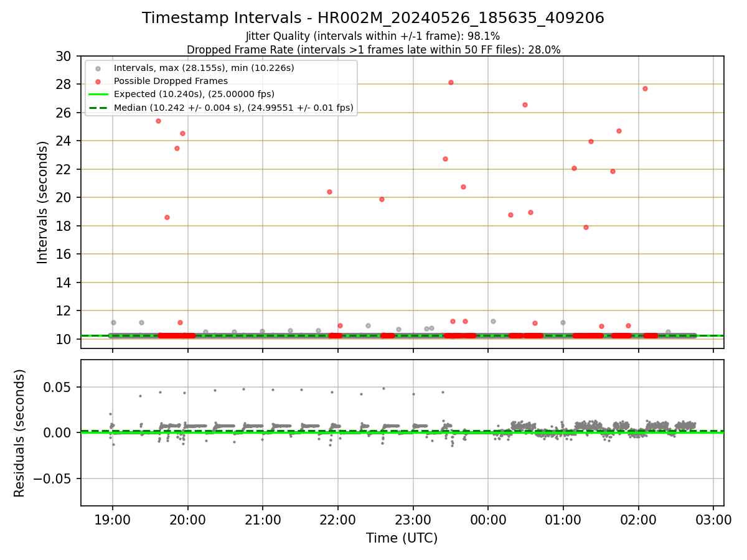Click the 26 tick label on intervals axis

(x=65, y=113)
